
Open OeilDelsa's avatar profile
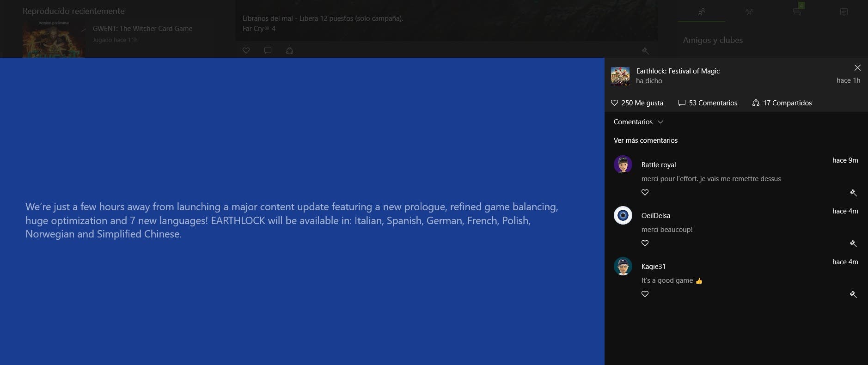623,215
